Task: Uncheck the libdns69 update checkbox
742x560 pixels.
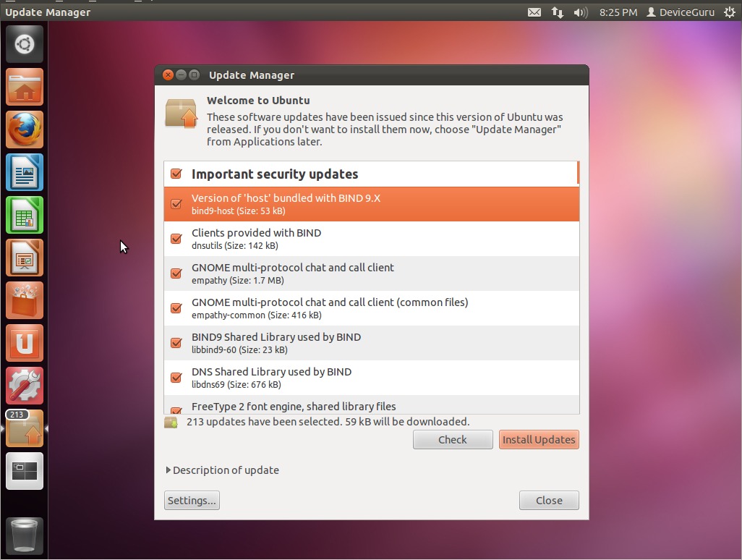Action: point(176,377)
